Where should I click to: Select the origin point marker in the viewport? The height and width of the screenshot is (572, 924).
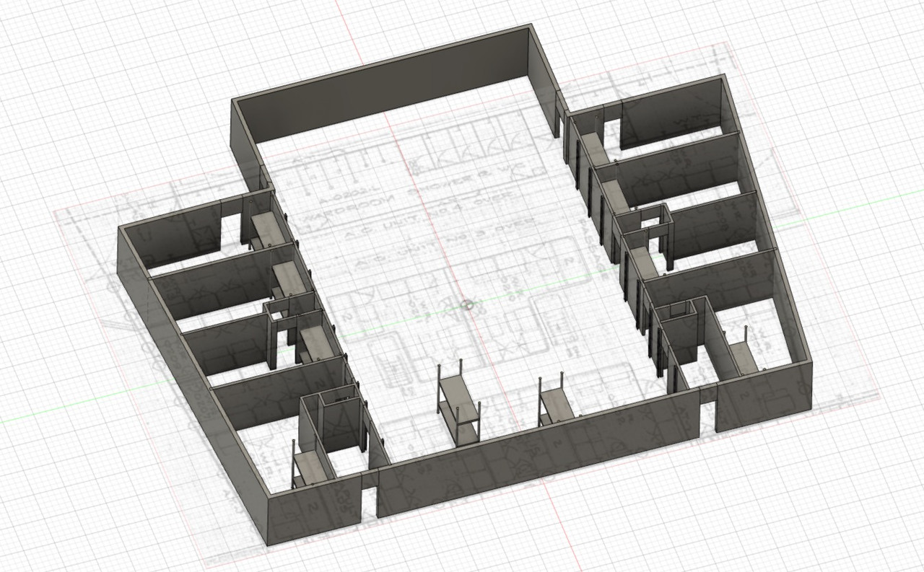(x=467, y=306)
